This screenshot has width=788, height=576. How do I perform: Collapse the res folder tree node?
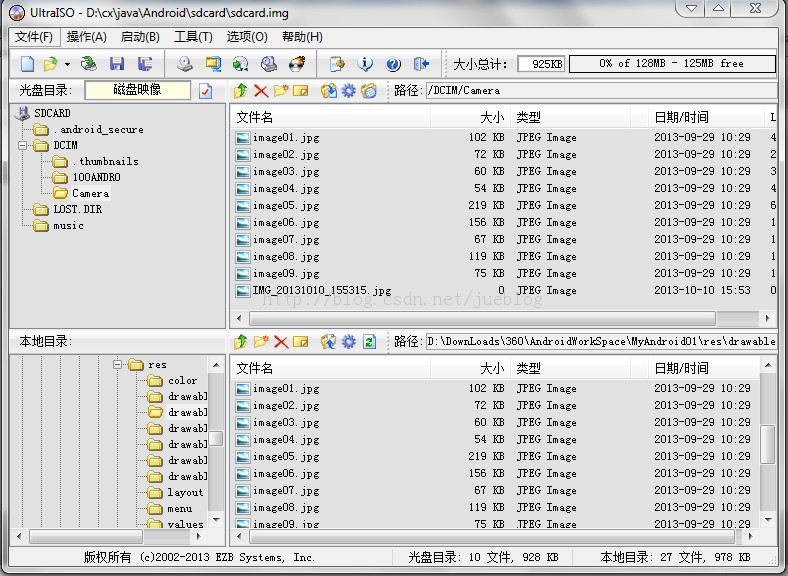click(118, 364)
